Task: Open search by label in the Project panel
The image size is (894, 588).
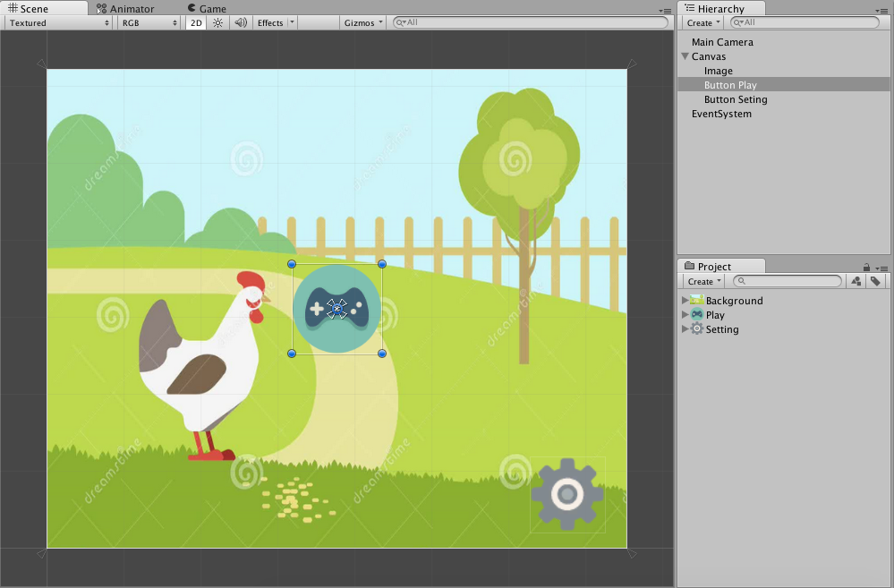Action: tap(875, 281)
